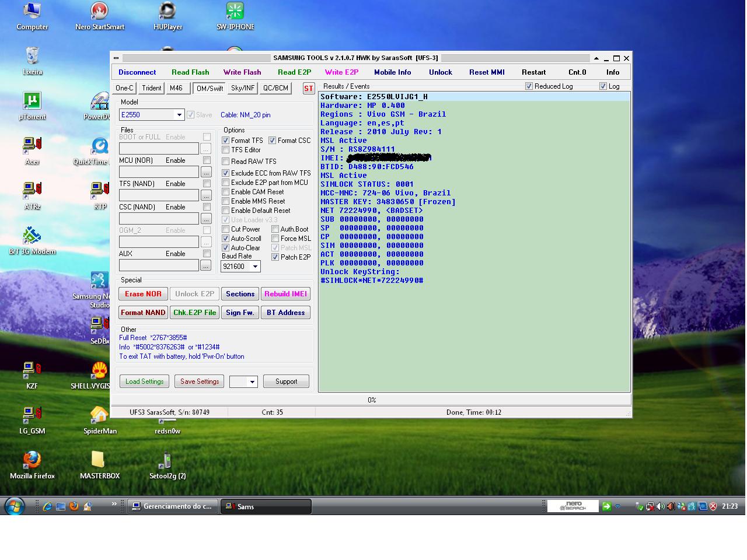Toggle the Format TFS checkbox
This screenshot has width=747, height=560.
[225, 141]
